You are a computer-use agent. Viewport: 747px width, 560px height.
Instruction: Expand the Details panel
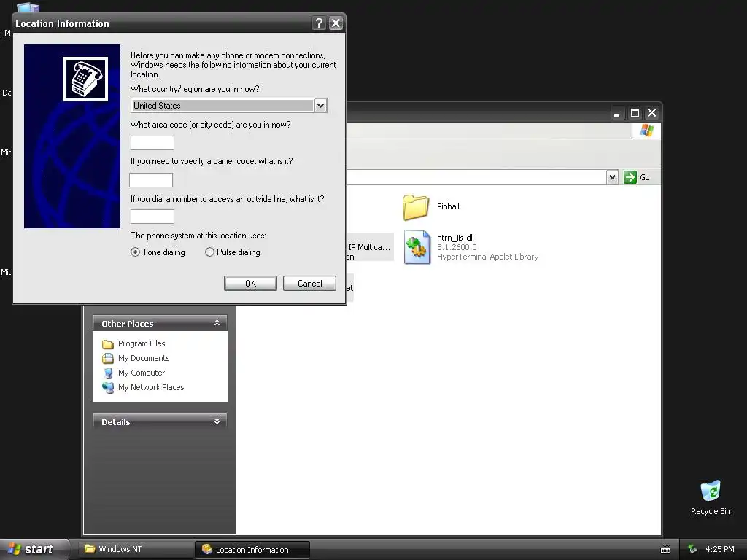217,421
